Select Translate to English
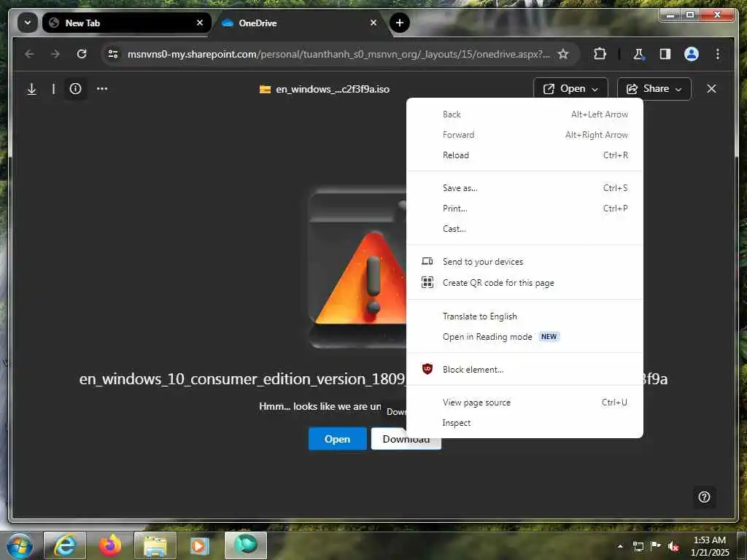Screen dimensions: 747x560 525,316
